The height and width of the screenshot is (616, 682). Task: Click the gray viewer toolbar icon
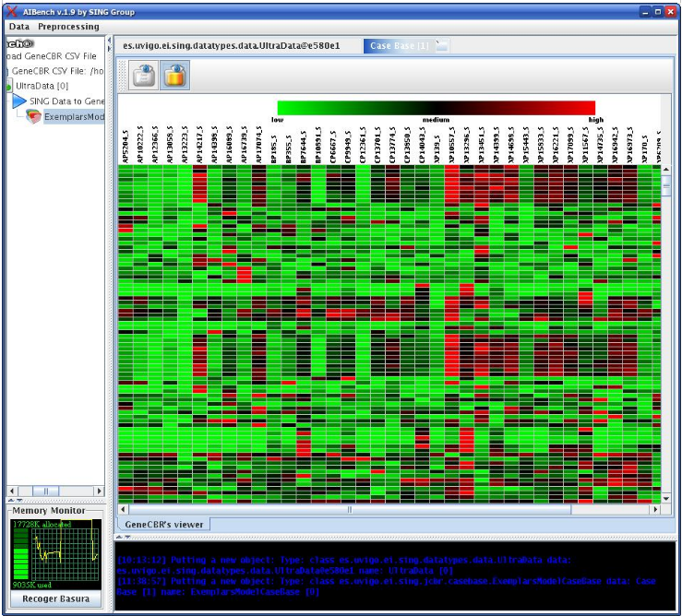(x=144, y=76)
